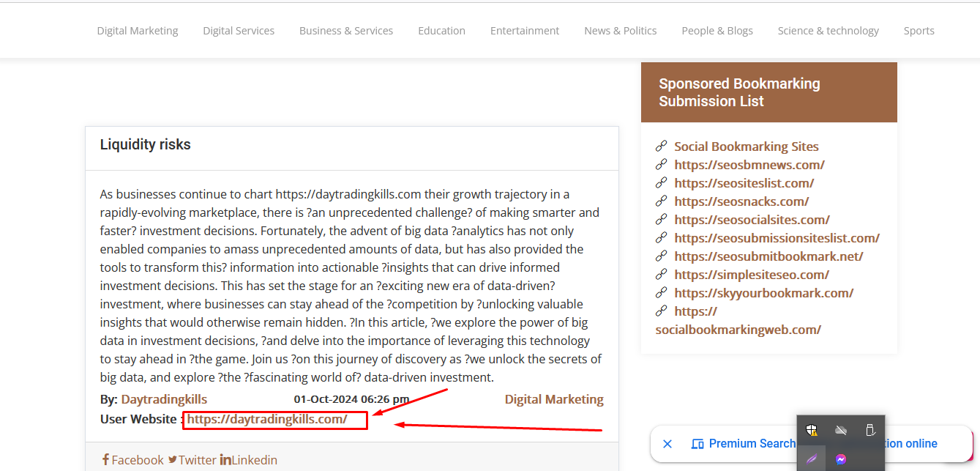Click link icon beside seosbmnews.com
This screenshot has width=980, height=471.
coord(662,164)
